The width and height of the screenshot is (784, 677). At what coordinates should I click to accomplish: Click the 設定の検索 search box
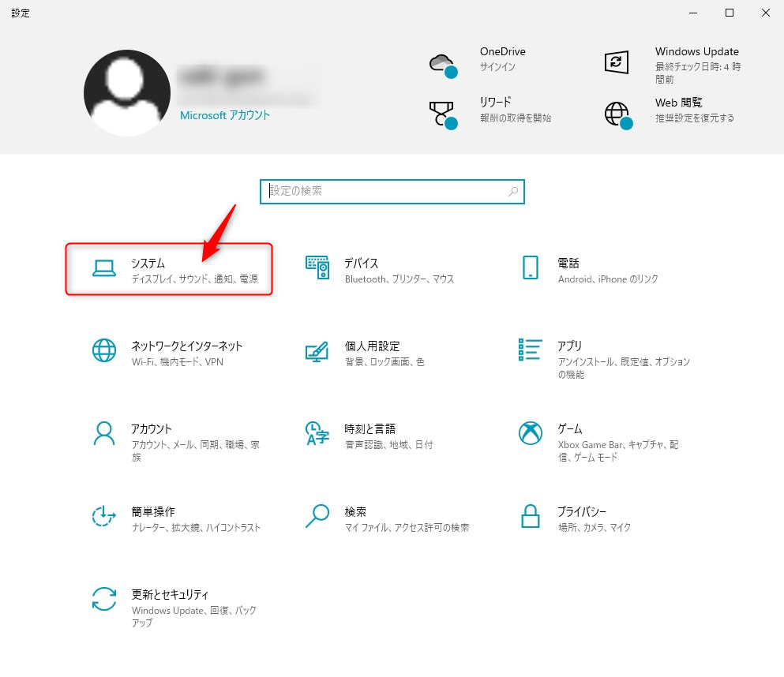pyautogui.click(x=392, y=192)
